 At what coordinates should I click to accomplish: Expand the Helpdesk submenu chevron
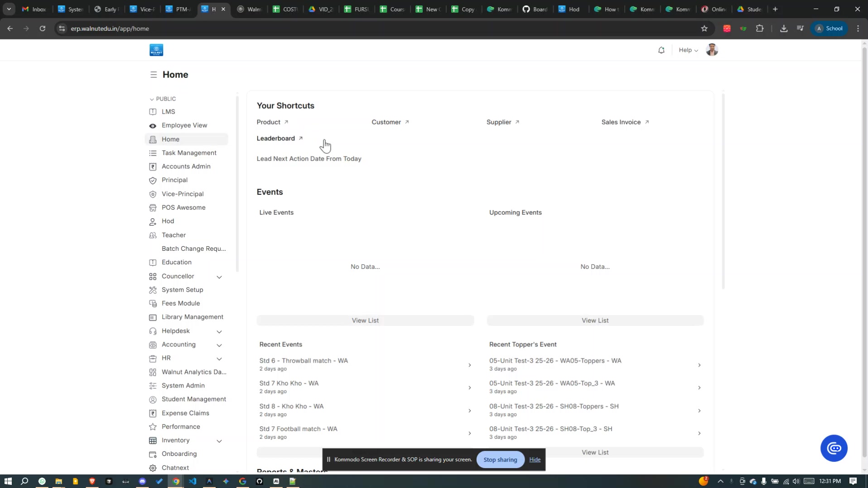(x=219, y=331)
